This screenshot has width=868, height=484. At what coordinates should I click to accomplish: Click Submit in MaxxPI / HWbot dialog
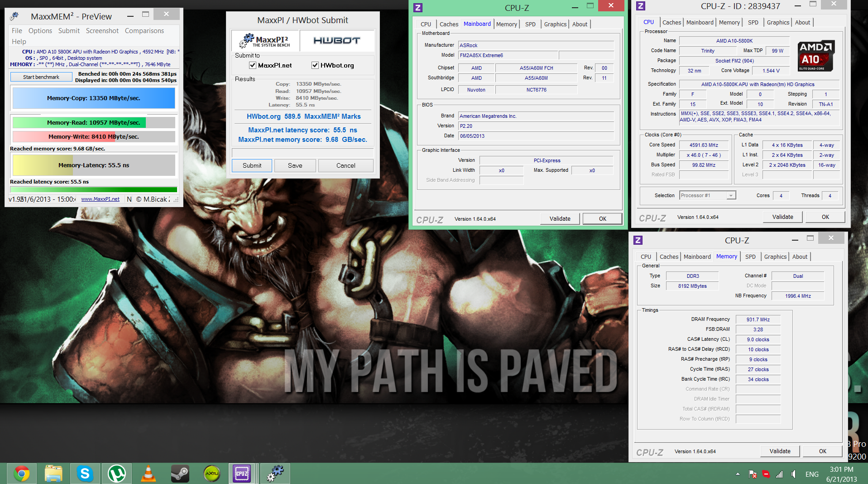(x=252, y=165)
